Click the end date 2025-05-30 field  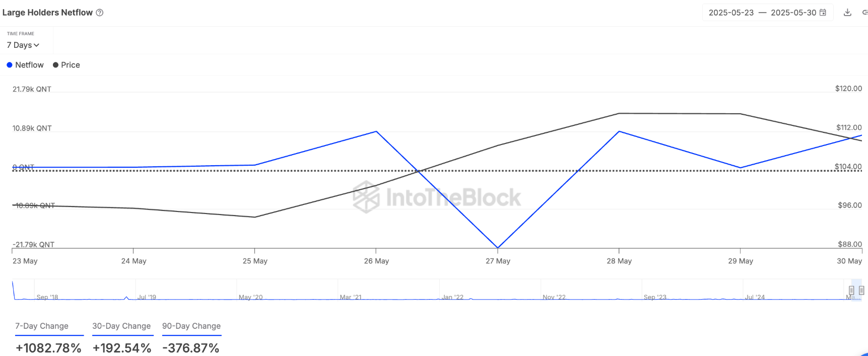793,13
